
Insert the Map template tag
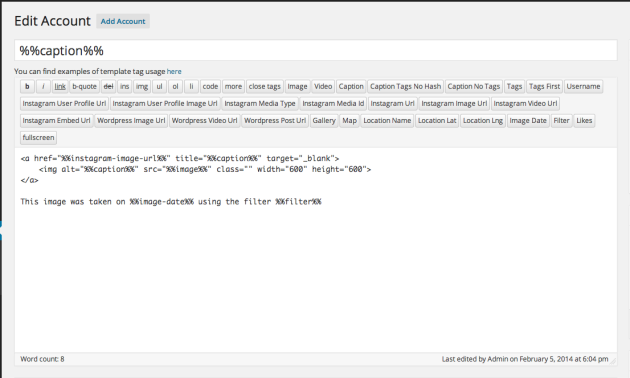(350, 121)
